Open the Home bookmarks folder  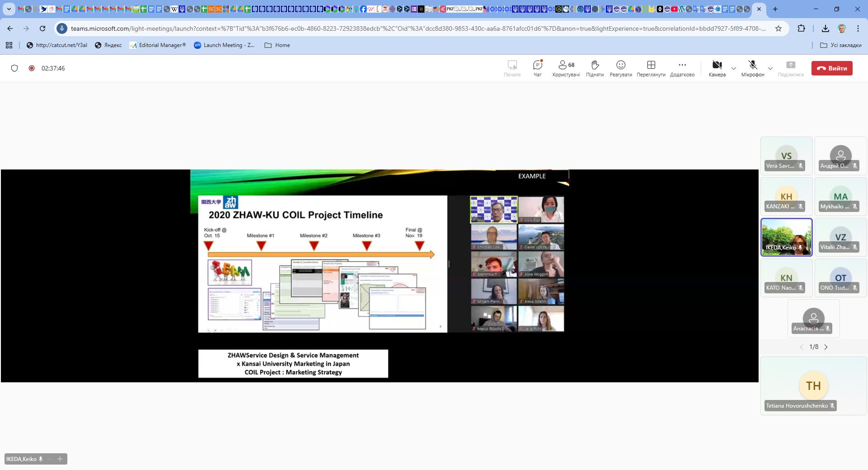click(277, 45)
